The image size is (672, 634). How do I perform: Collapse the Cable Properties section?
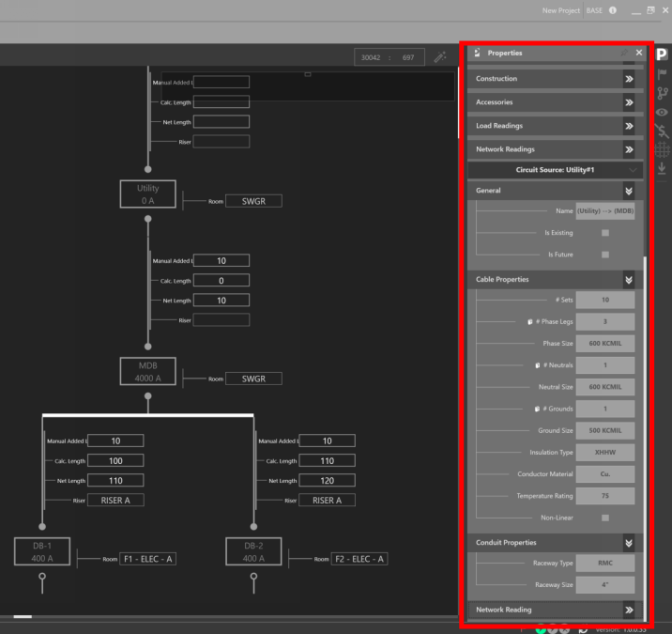629,280
